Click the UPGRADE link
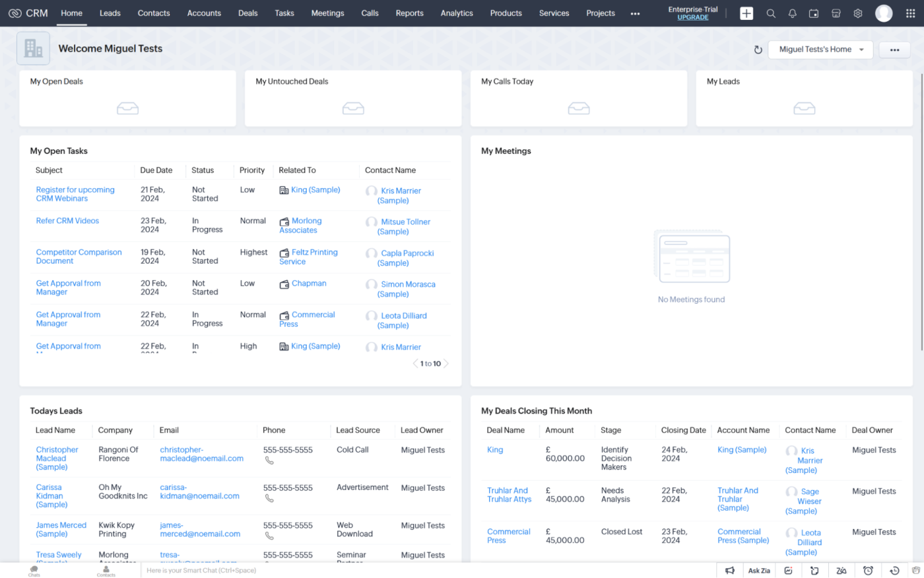The width and height of the screenshot is (924, 578). [x=693, y=18]
